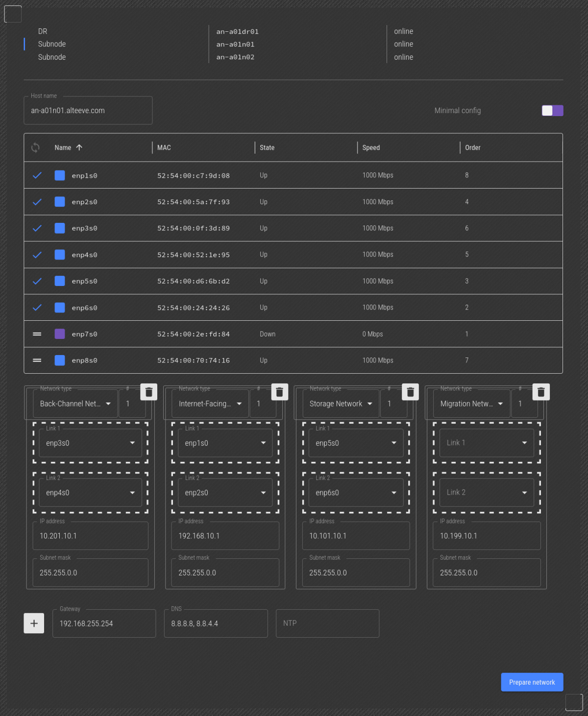Screen dimensions: 588x716
Task: Remove the Migration Network card
Action: pos(541,392)
